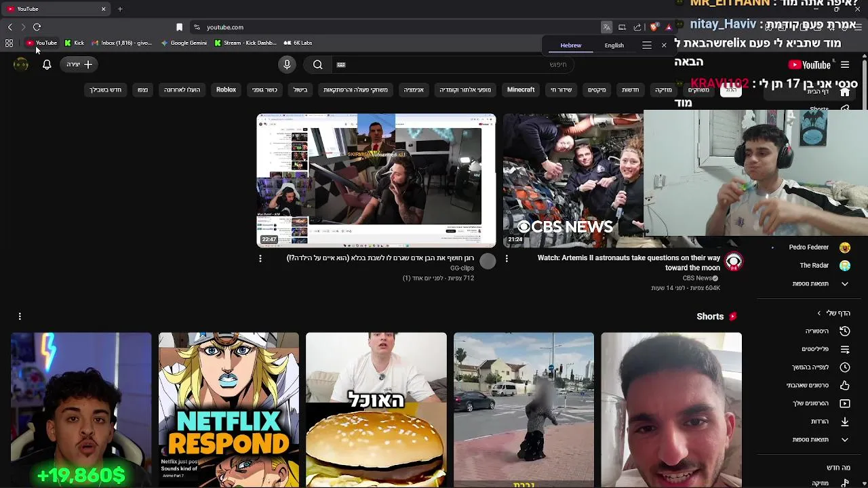Open the browser apps grid icon
Image resolution: width=868 pixels, height=488 pixels.
(x=9, y=43)
